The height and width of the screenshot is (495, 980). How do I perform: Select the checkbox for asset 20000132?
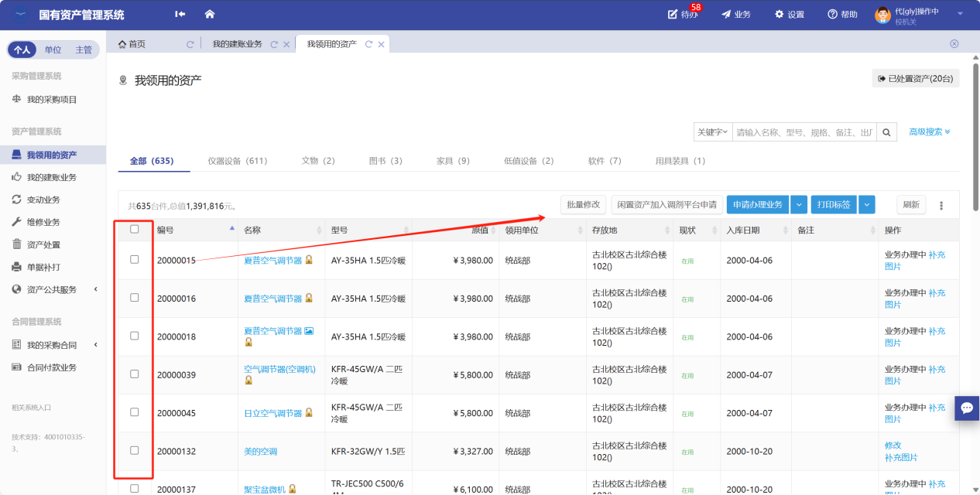point(135,450)
